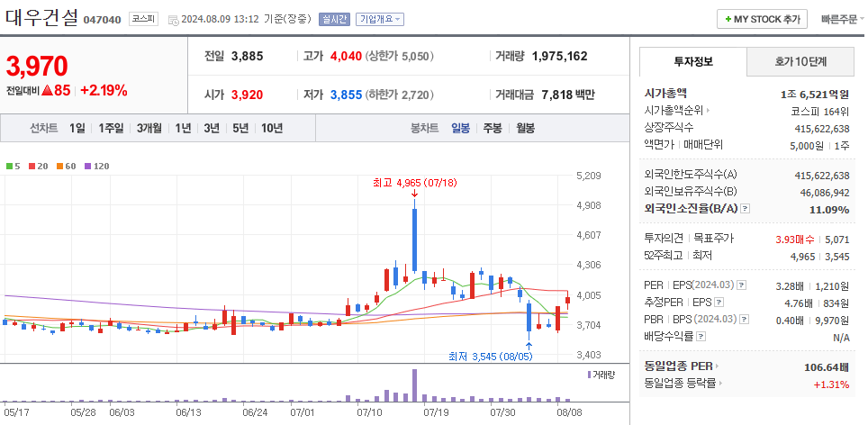868x425 pixels.
Task: Click the 실시간 real-time badge
Action: (x=334, y=19)
